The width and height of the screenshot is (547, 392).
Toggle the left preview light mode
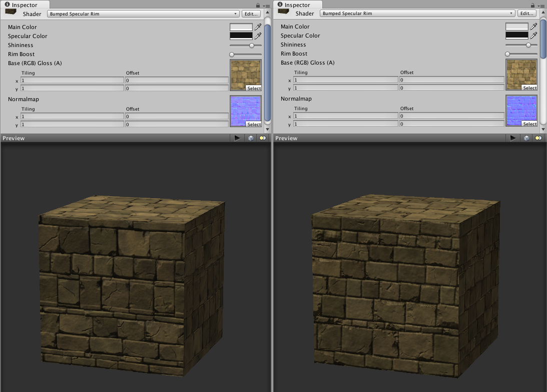(x=263, y=138)
